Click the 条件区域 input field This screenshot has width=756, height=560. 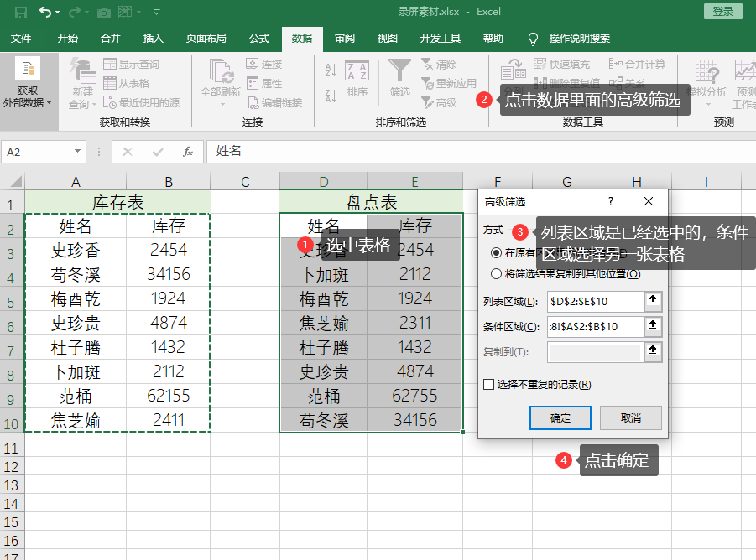596,326
